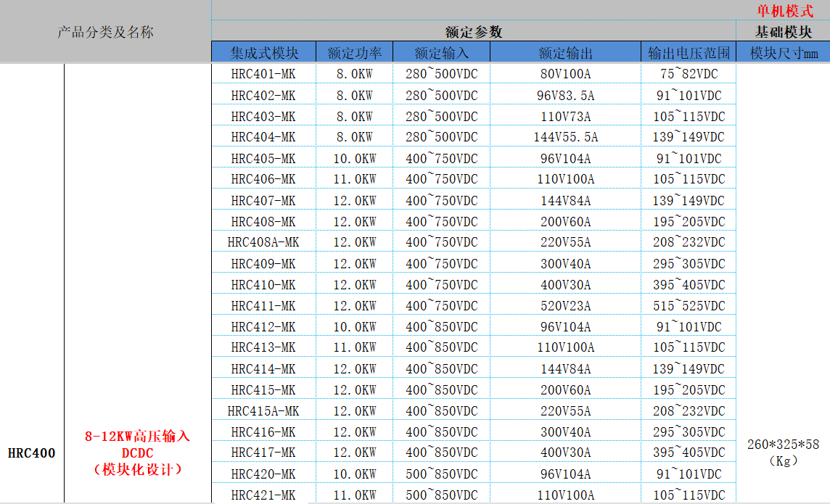Select the 集成式模块 column header
Screen dimensions: 830x504
[263, 51]
